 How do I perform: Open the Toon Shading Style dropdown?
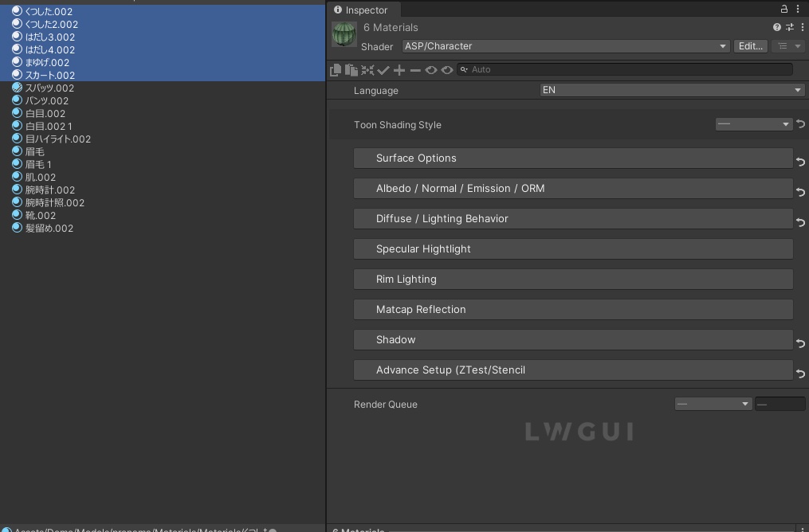pos(753,124)
